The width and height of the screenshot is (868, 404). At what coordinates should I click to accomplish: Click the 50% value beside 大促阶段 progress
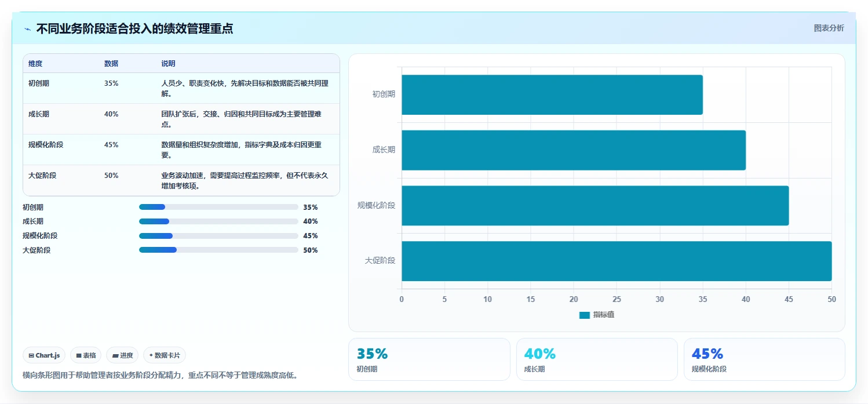311,250
